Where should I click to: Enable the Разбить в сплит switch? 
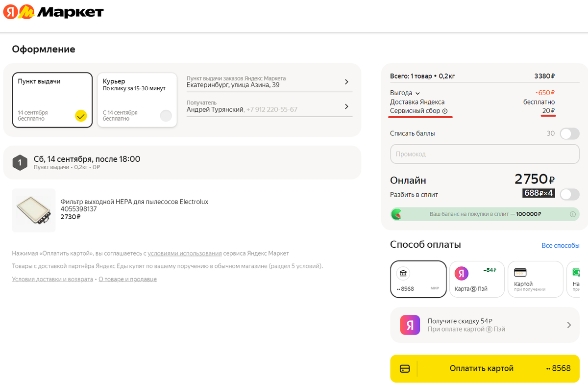click(569, 194)
